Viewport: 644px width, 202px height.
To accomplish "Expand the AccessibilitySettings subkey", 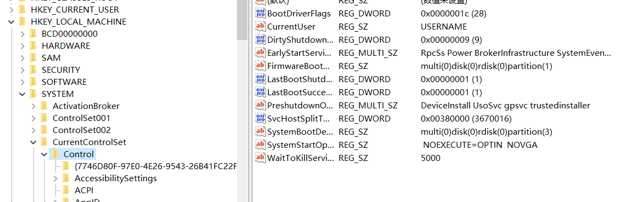I will click(55, 178).
